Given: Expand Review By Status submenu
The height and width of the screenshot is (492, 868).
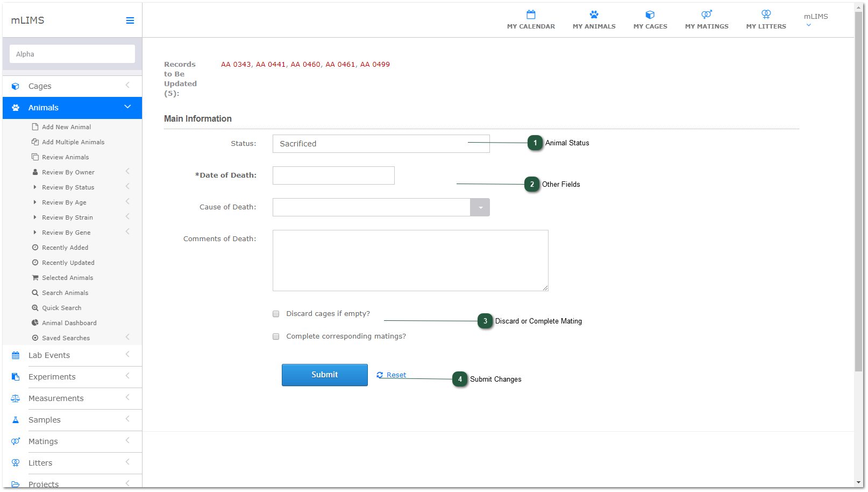Looking at the screenshot, I should pyautogui.click(x=127, y=186).
